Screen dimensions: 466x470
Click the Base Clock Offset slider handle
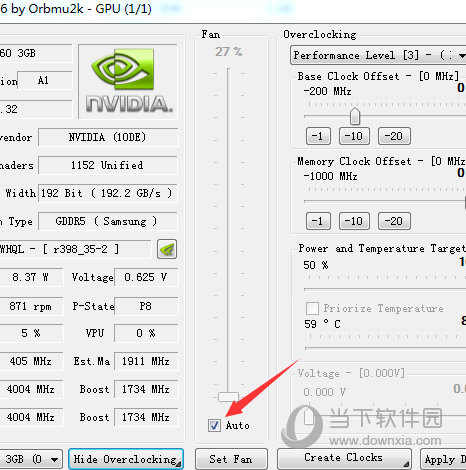(x=355, y=116)
